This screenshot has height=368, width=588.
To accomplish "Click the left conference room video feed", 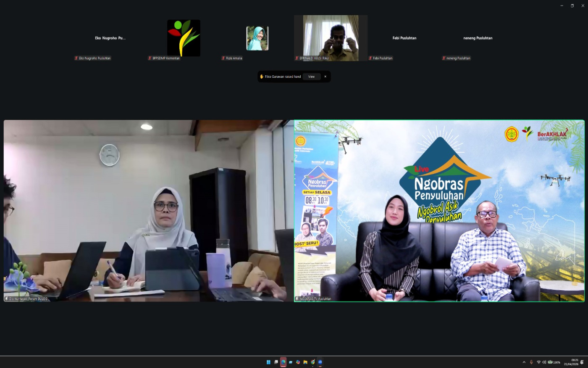I will tap(149, 210).
